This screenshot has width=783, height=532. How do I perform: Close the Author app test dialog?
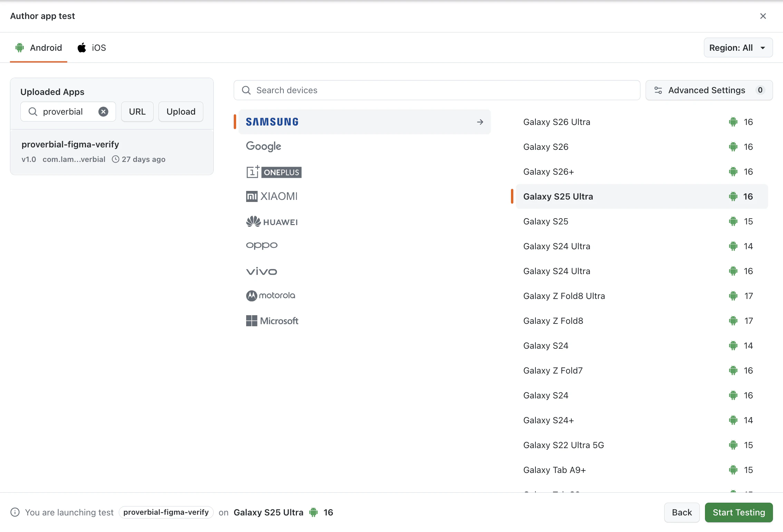pos(763,16)
